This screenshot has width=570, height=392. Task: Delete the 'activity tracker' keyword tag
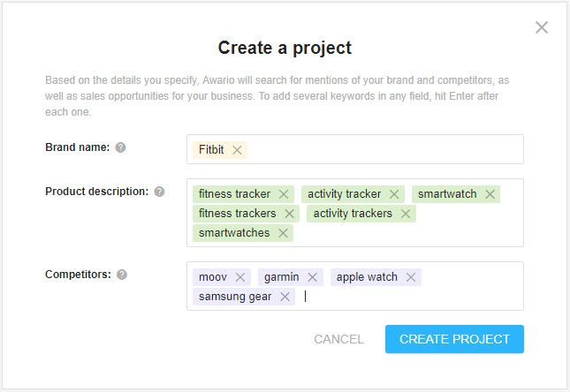(x=394, y=194)
